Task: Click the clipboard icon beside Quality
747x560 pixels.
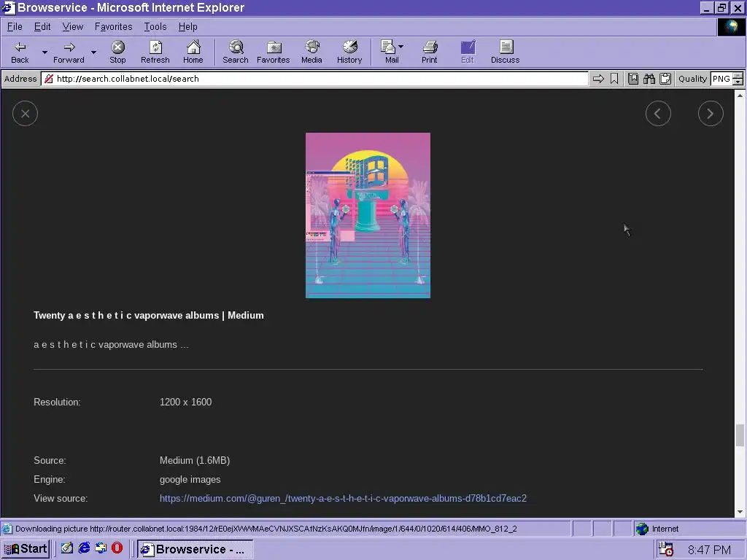Action: point(665,79)
